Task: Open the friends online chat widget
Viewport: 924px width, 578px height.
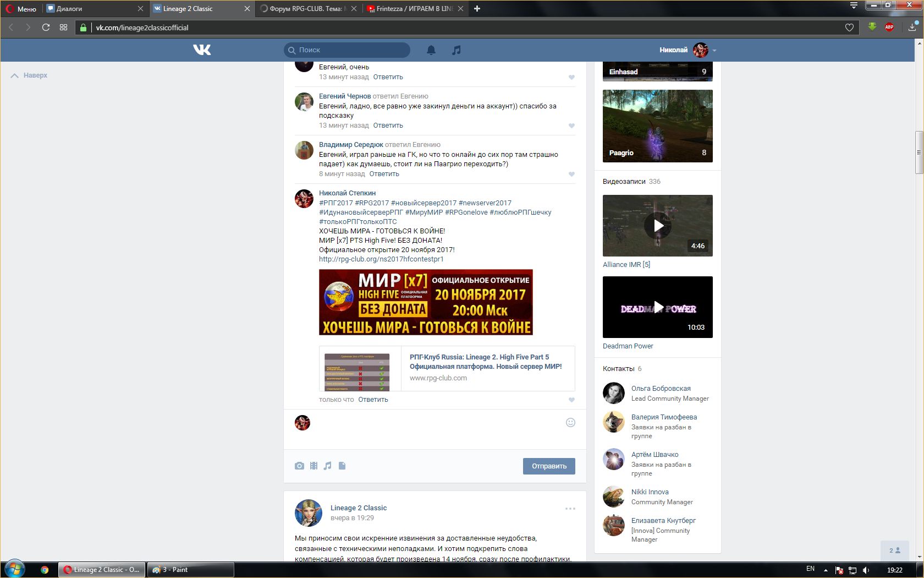Action: pos(895,550)
